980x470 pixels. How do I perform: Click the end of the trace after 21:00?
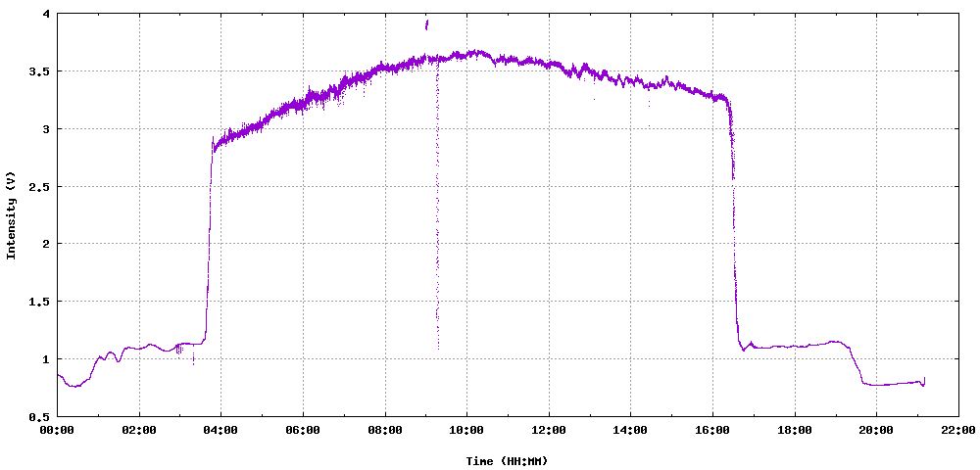(923, 381)
